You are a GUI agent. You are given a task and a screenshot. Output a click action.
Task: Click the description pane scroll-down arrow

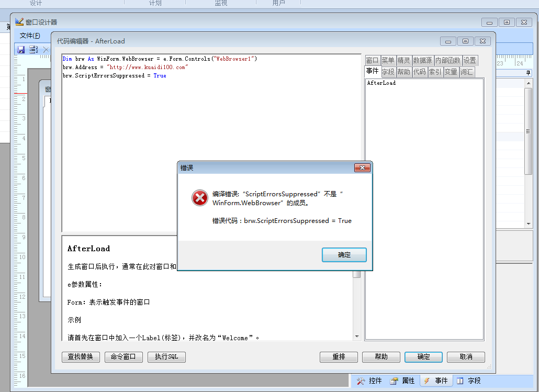[x=357, y=337]
